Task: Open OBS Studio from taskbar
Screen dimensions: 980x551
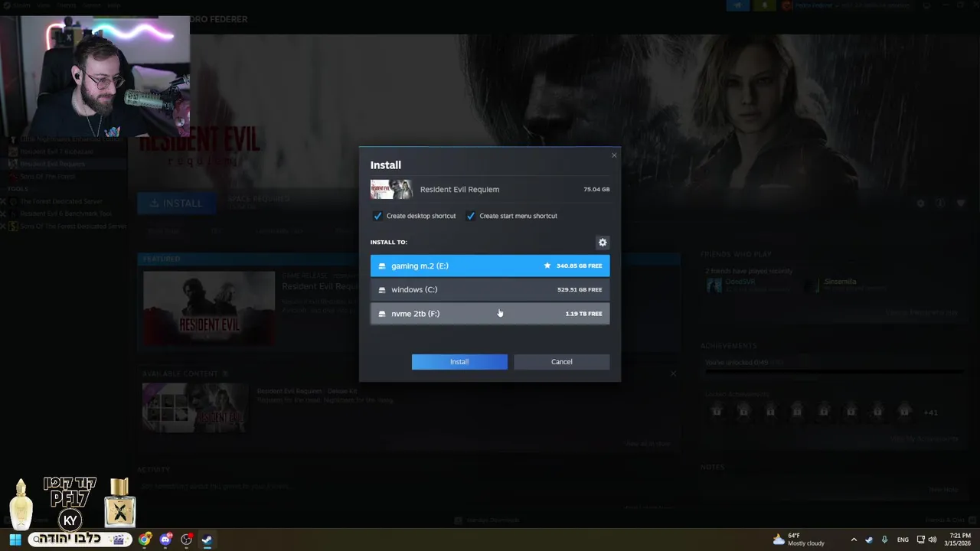Action: point(186,540)
